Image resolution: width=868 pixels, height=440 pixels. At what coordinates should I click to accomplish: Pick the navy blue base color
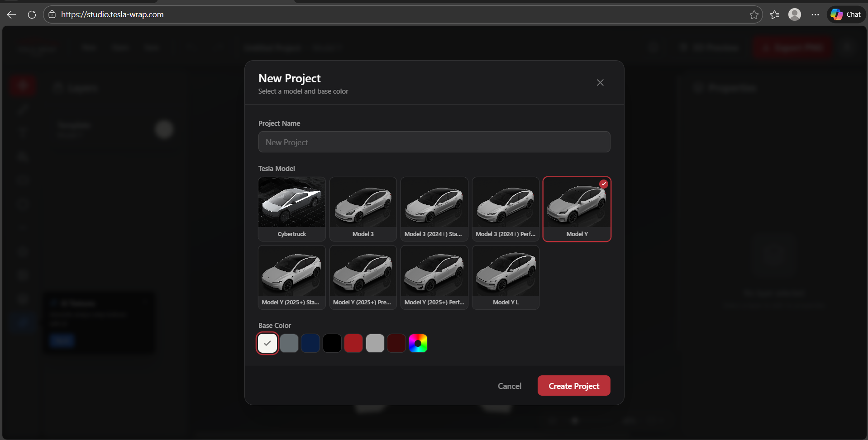[310, 343]
